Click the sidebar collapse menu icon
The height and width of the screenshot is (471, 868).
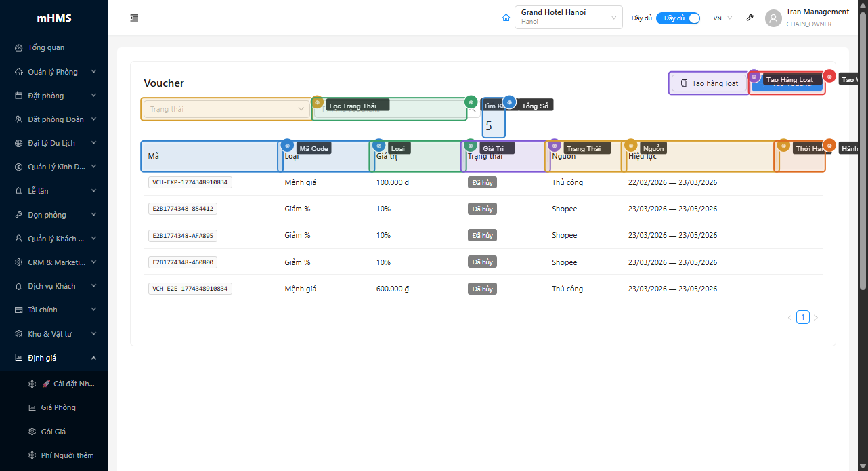coord(134,18)
